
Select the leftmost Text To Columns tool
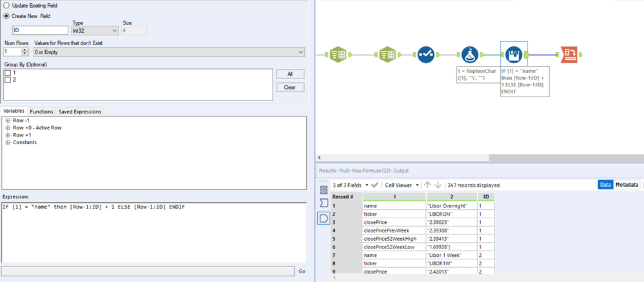[338, 54]
